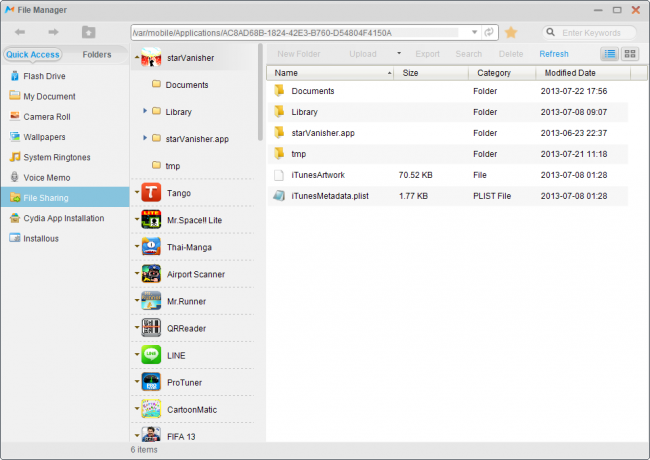Select the Tango app icon
The width and height of the screenshot is (650, 460).
tap(151, 193)
